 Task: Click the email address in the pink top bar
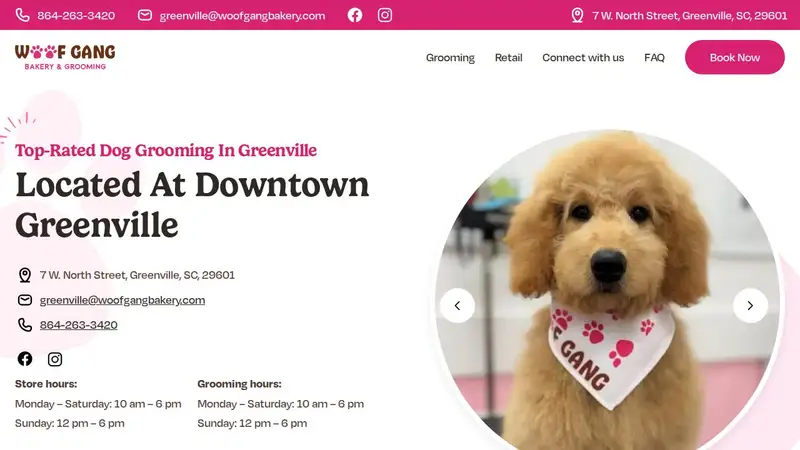[x=242, y=15]
